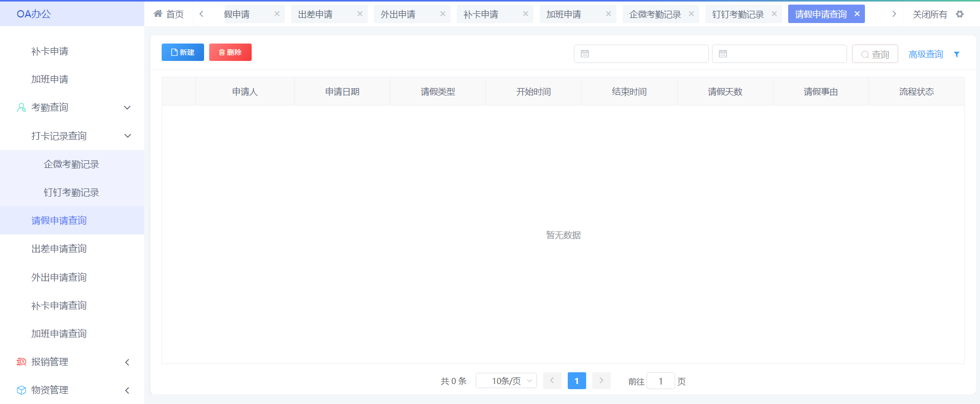This screenshot has width=980, height=404.
Task: Open 出差申请查询 in the sidebar
Action: click(x=59, y=249)
